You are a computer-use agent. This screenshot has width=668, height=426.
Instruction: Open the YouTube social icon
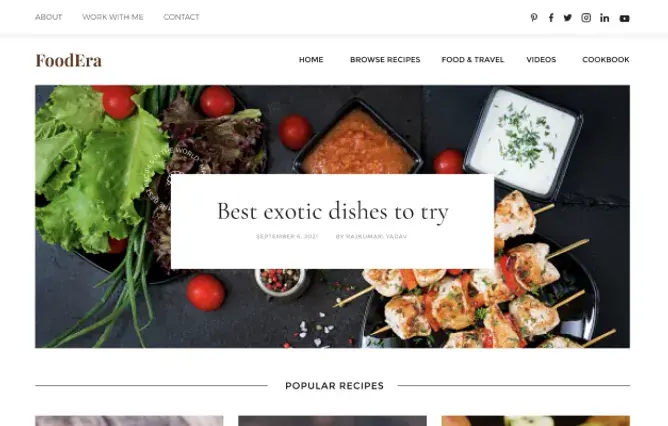[625, 18]
